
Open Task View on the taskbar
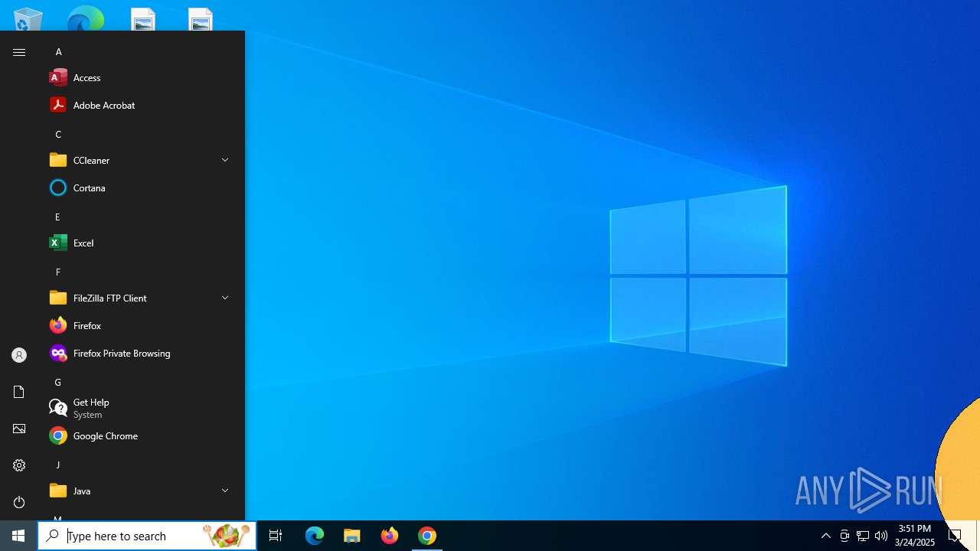tap(276, 536)
